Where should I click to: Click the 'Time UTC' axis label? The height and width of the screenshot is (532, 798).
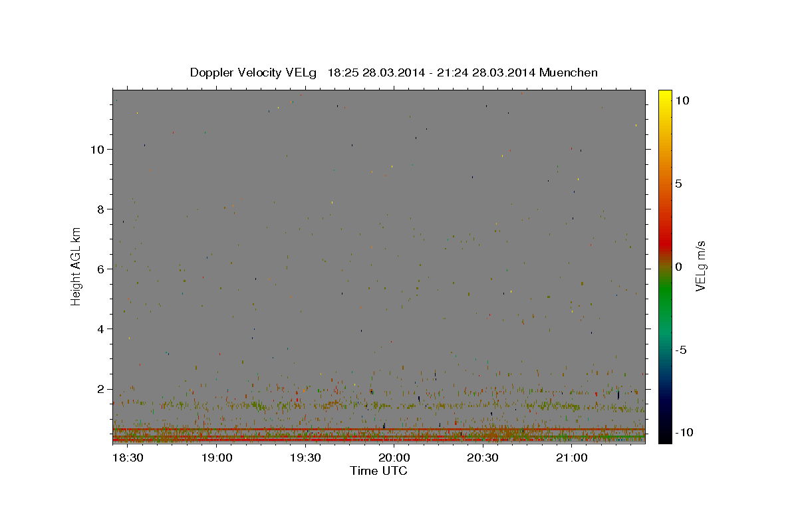[x=378, y=471]
